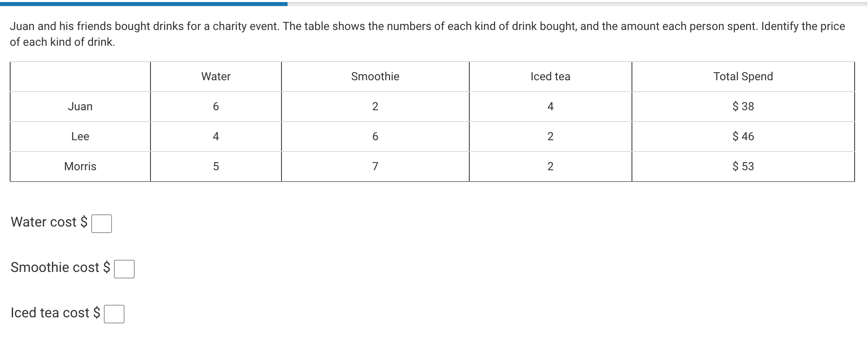
Task: Click Morris's iced tea count of 2
Action: point(550,166)
